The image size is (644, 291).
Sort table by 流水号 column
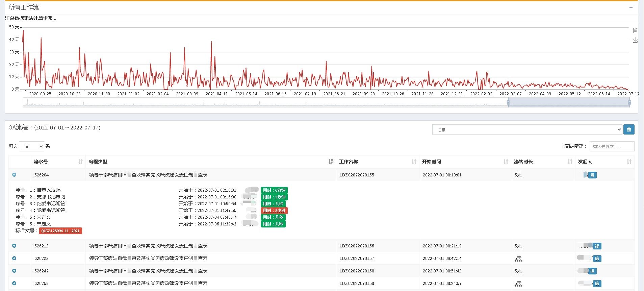[x=80, y=162]
